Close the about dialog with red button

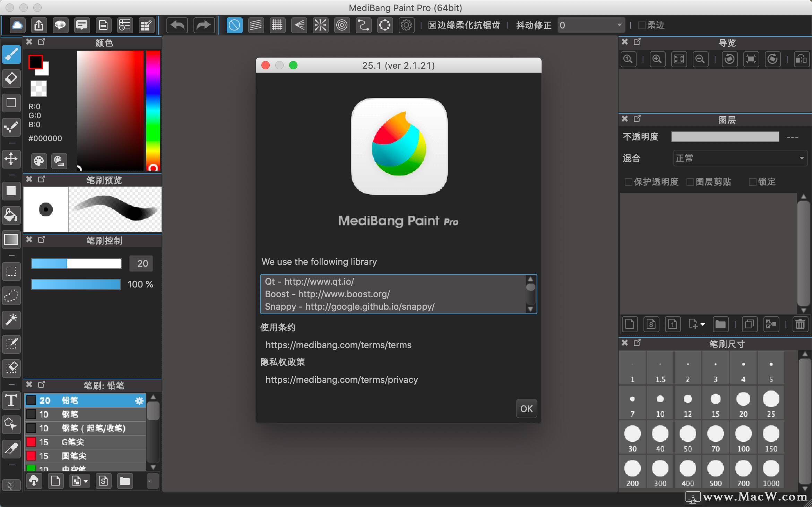[x=266, y=65]
